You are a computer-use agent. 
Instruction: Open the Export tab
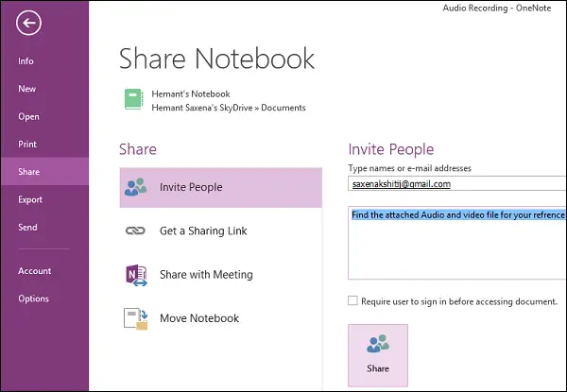[x=30, y=199]
